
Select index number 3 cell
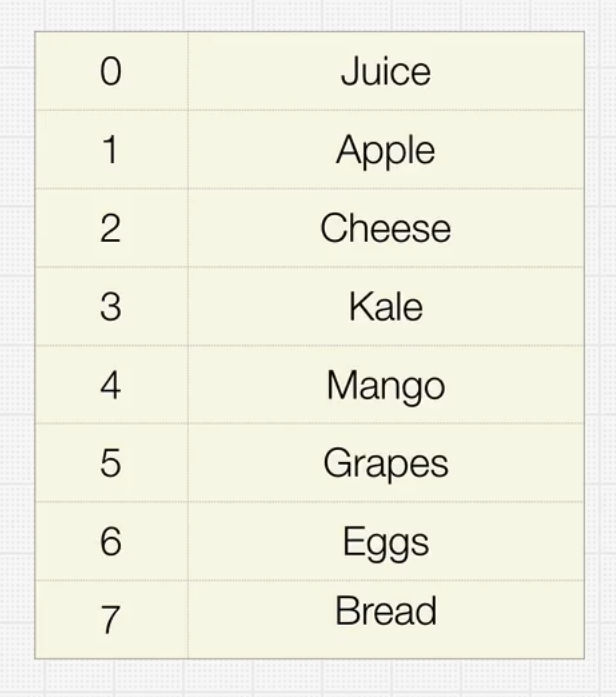111,306
